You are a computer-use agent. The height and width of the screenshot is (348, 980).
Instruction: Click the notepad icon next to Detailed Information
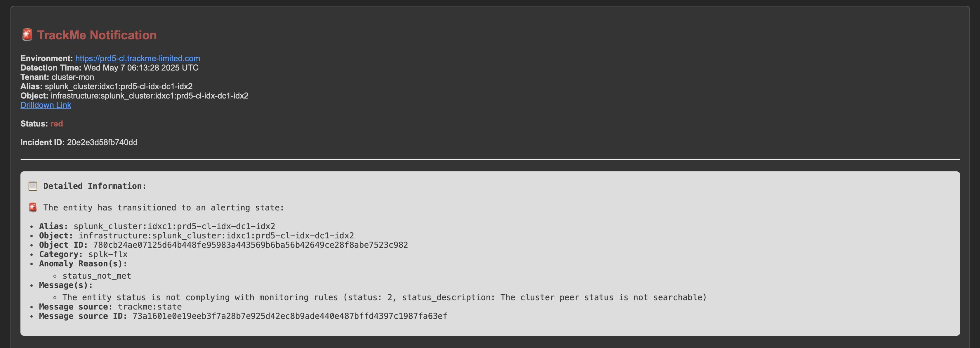click(33, 186)
